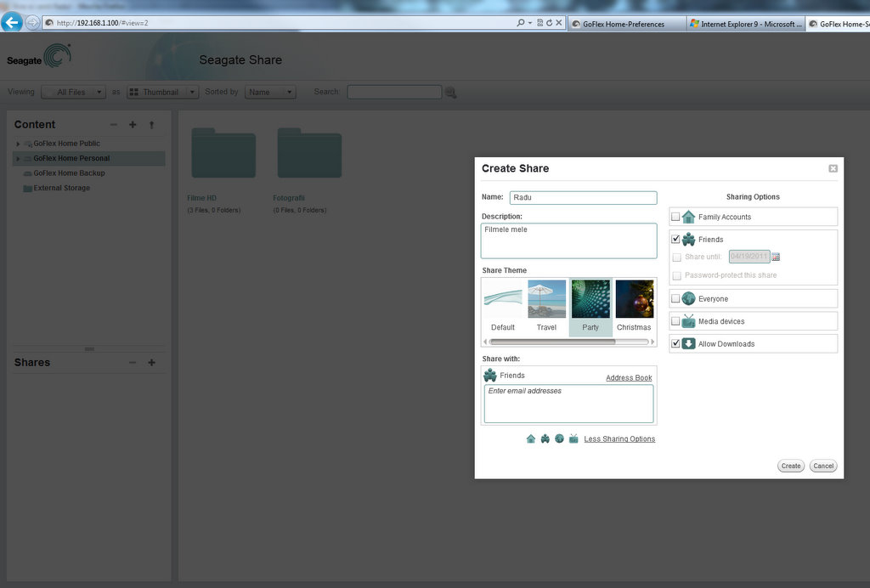Click the magnifier search icon in the address bar
This screenshot has height=588, width=870.
pos(521,23)
